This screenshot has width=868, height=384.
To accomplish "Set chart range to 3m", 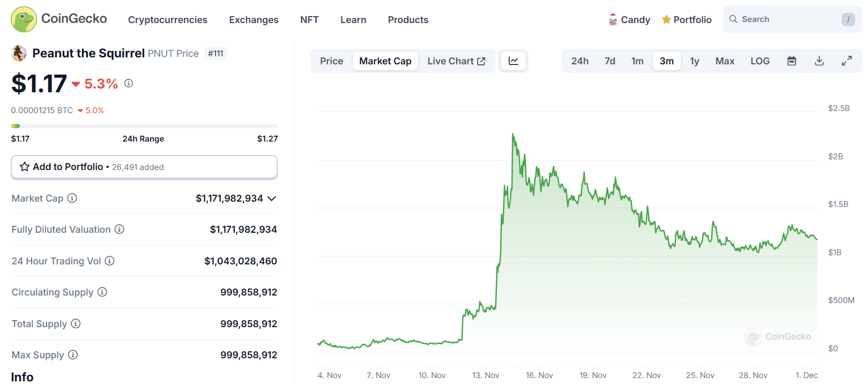I will (667, 61).
